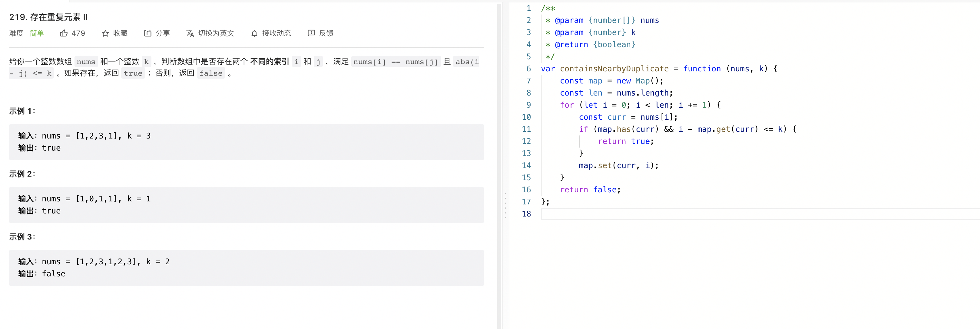Screen dimensions: 980x329
Task: Click the share icon
Action: pos(147,34)
